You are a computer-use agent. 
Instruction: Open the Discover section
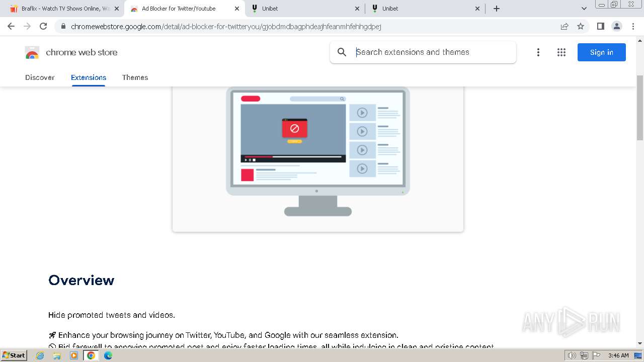[40, 77]
